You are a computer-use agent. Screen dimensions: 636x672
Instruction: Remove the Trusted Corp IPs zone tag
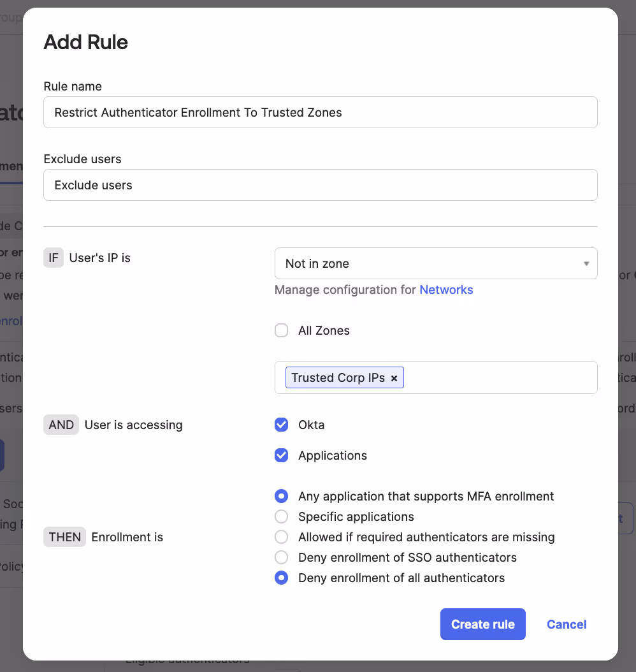point(394,378)
